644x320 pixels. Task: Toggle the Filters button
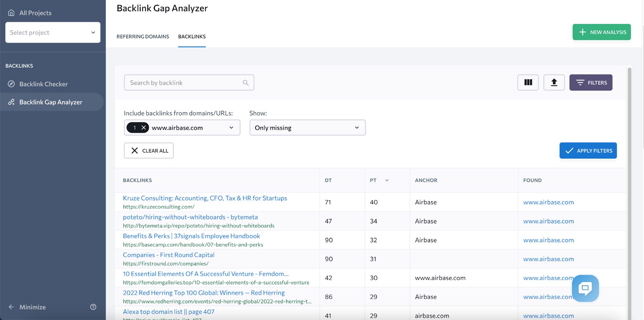tap(591, 83)
